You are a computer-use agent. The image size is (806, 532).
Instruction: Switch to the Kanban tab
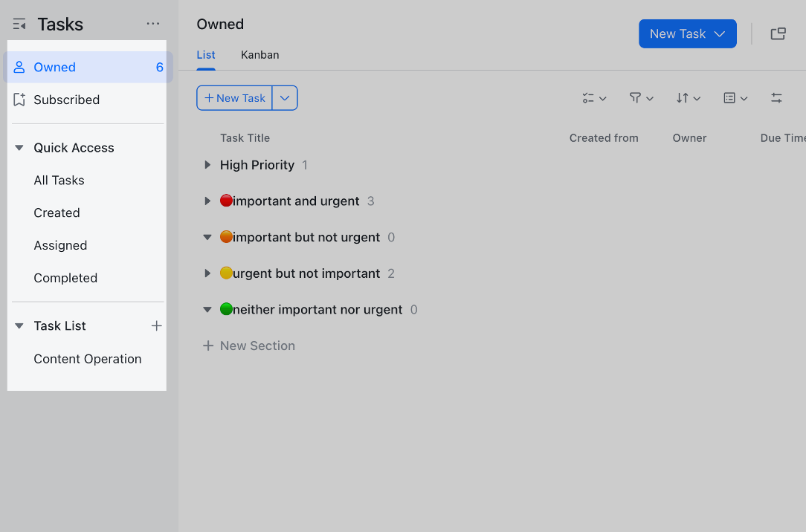259,54
